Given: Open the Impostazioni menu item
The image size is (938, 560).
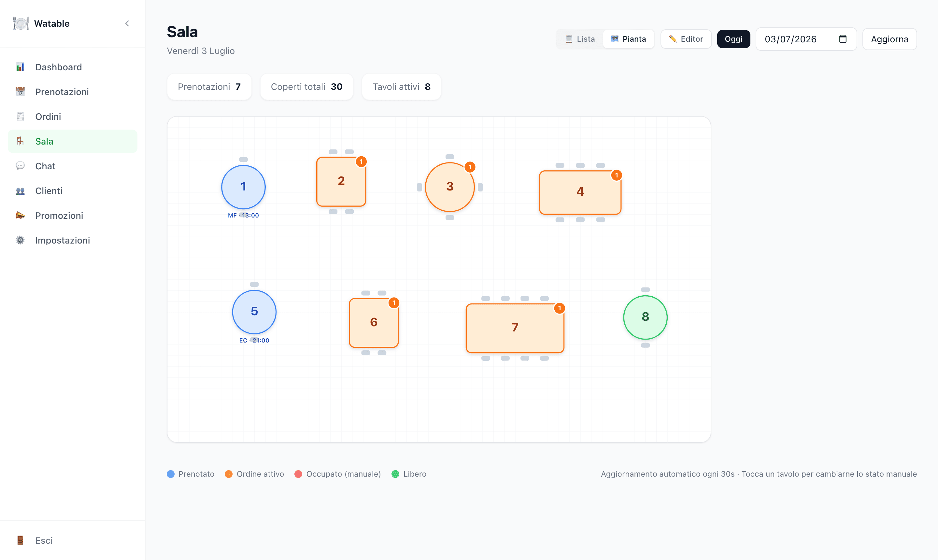Looking at the screenshot, I should (x=73, y=240).
